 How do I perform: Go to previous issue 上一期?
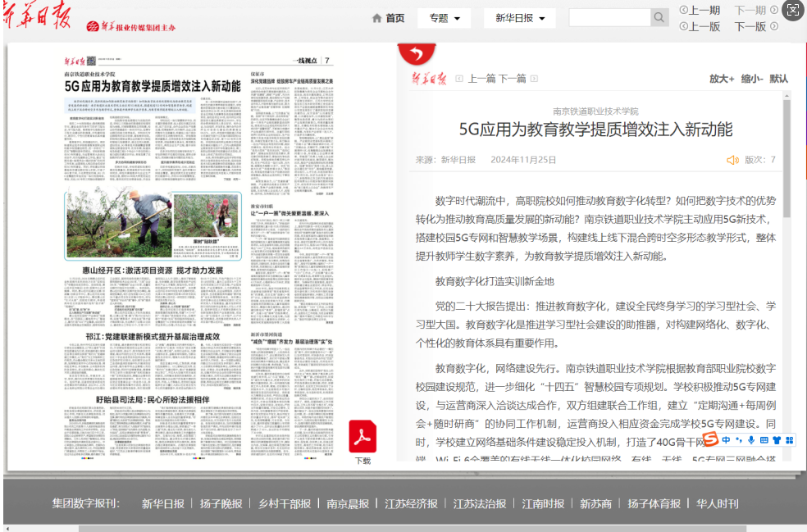point(700,10)
